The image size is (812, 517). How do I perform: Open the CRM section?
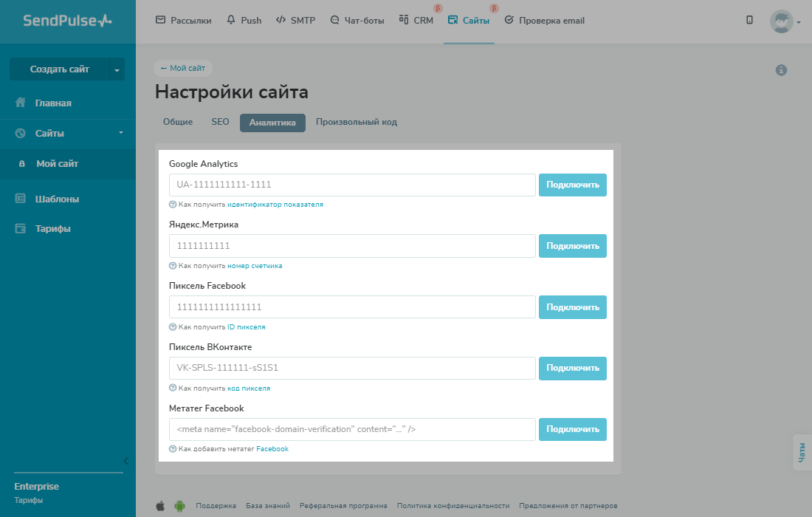click(416, 20)
